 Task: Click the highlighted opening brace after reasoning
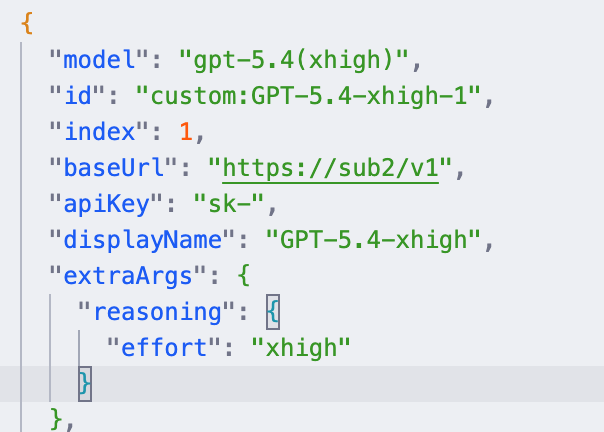273,312
